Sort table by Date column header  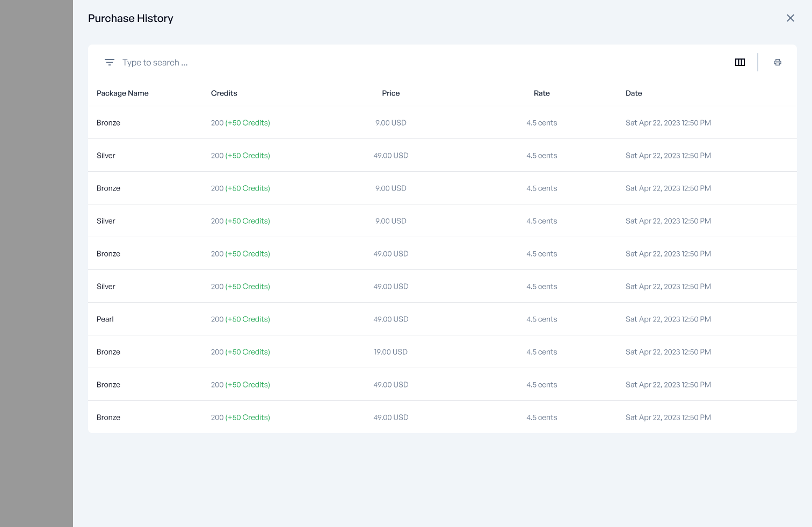(x=634, y=93)
